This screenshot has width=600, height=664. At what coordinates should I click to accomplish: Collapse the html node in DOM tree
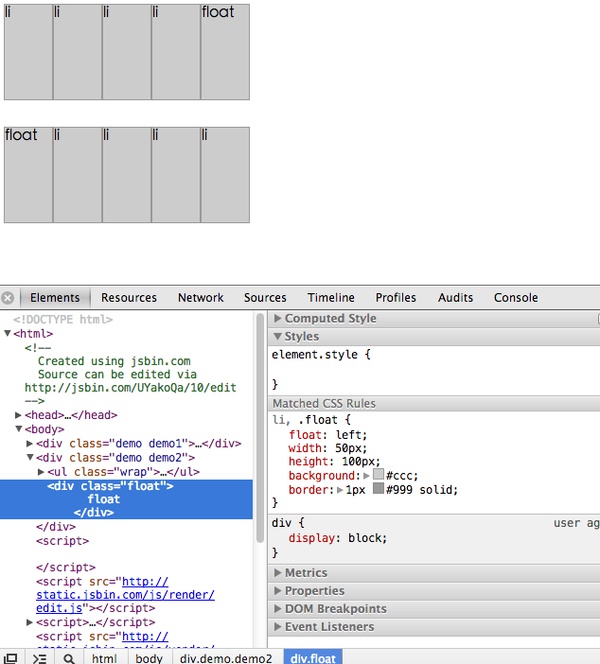7,333
